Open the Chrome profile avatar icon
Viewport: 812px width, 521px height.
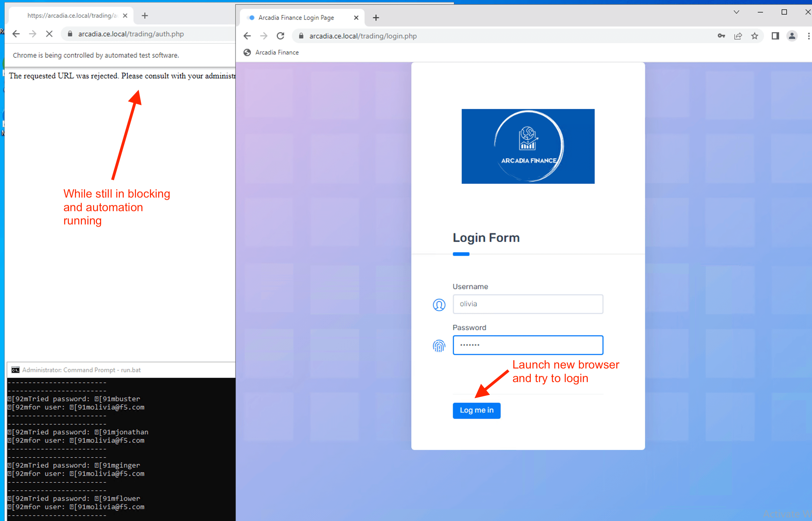coord(792,36)
